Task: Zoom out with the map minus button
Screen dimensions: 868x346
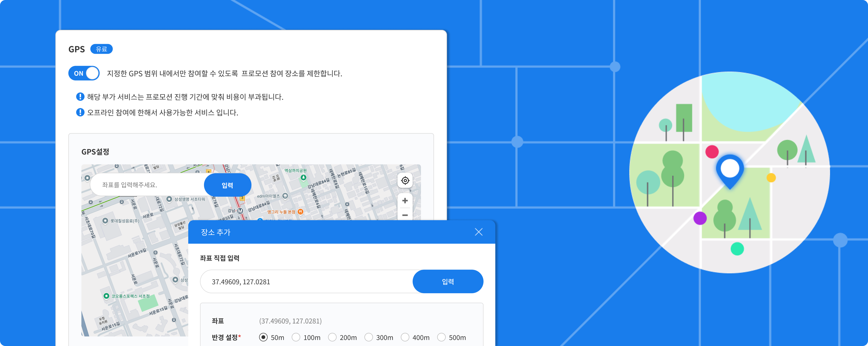Action: [x=405, y=215]
